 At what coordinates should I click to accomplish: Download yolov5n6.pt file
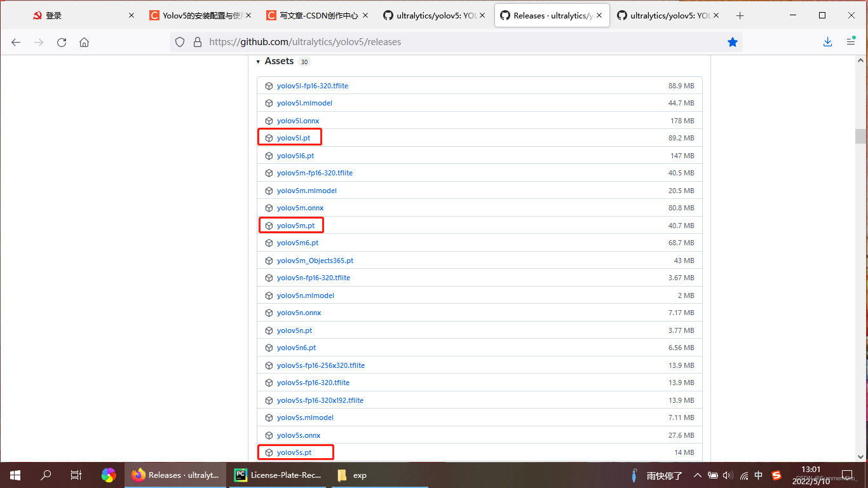click(297, 348)
